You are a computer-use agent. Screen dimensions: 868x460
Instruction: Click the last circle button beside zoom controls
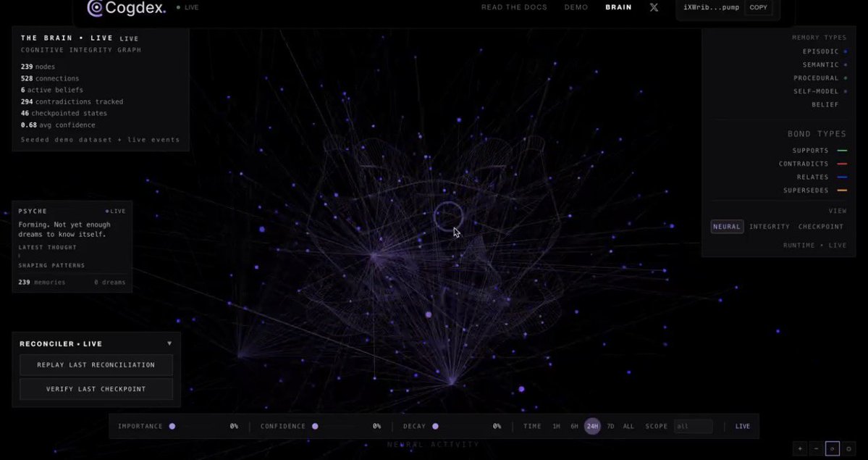(848, 448)
